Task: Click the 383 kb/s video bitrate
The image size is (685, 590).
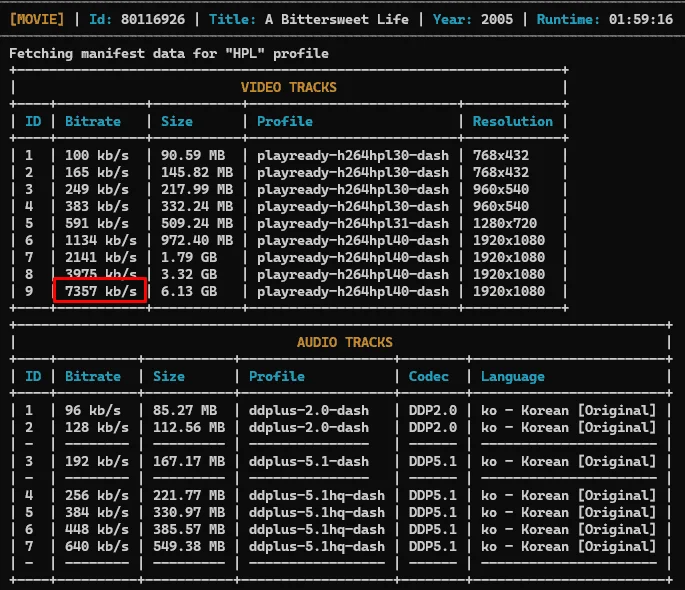Action: pyautogui.click(x=97, y=207)
